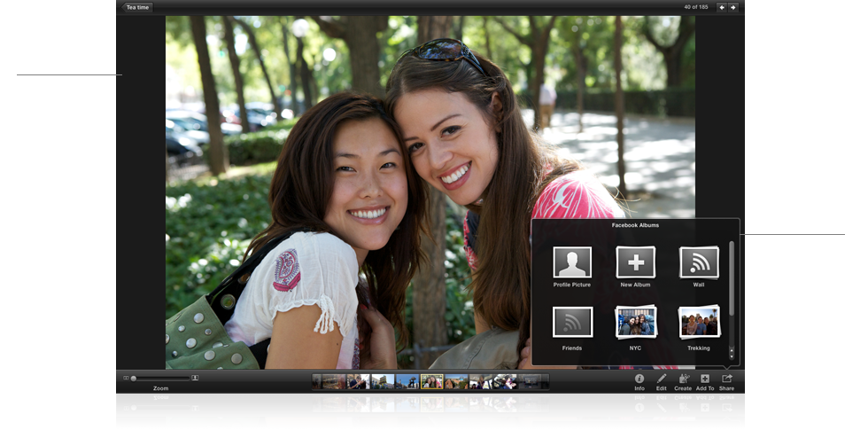The width and height of the screenshot is (868, 430).
Task: Select Profile Picture in Facebook Albums
Action: (572, 263)
